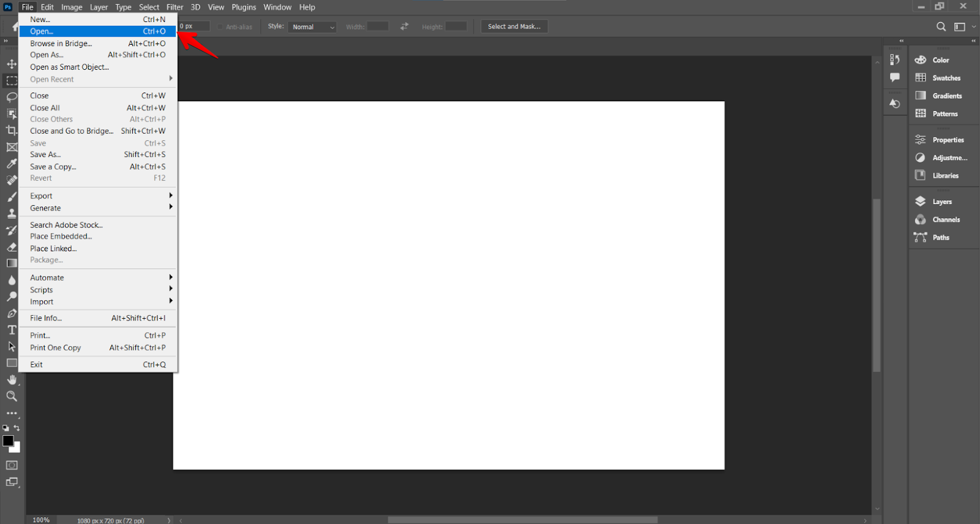Select the Rectangle shape tool

[x=12, y=363]
